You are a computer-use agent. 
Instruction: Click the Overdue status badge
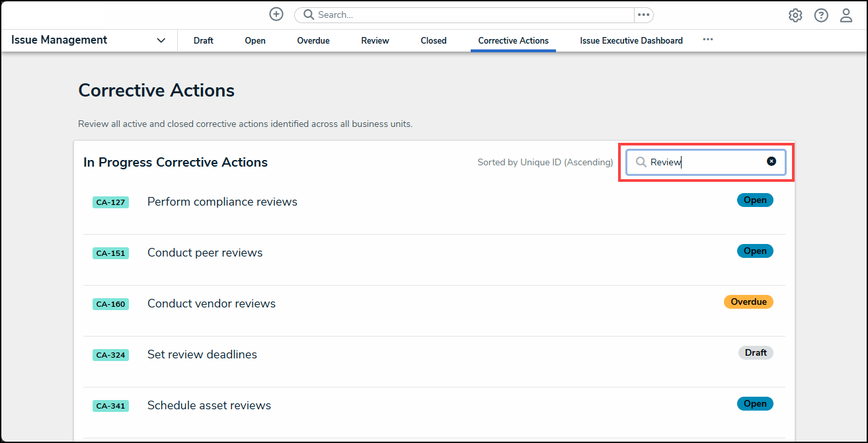point(748,302)
